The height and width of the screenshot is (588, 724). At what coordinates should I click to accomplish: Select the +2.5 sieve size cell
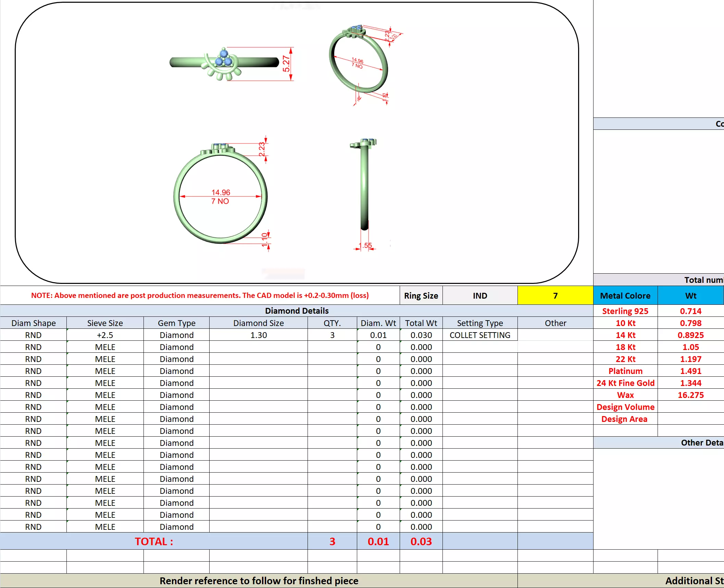(105, 335)
